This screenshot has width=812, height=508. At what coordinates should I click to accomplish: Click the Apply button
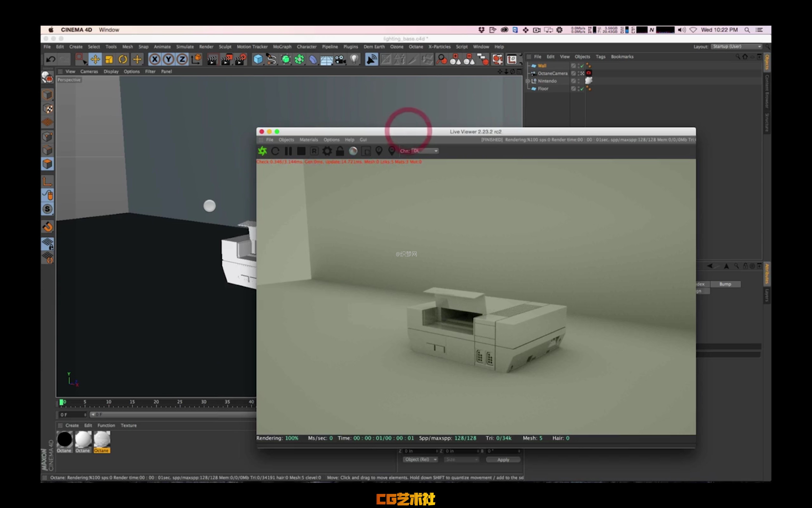click(503, 460)
